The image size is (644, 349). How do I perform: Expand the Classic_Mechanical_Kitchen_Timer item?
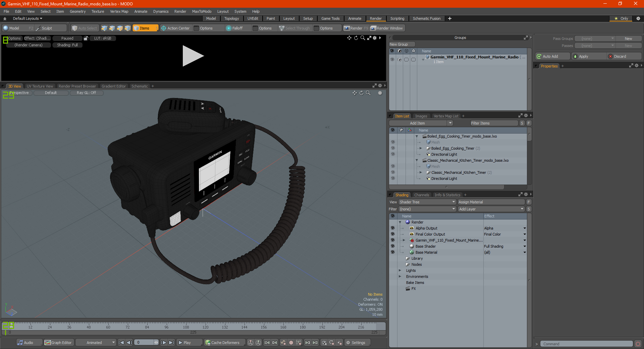pos(421,172)
